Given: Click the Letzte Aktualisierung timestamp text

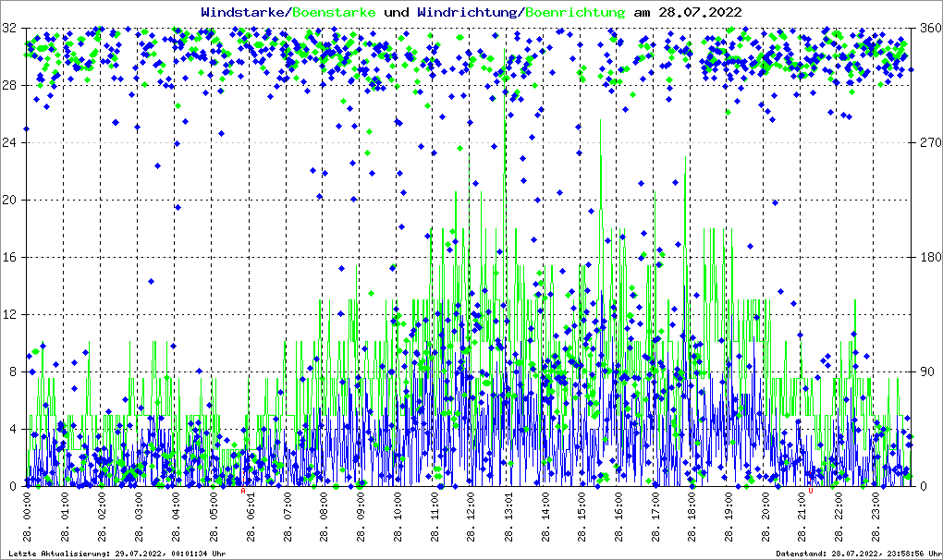Looking at the screenshot, I should [x=114, y=553].
